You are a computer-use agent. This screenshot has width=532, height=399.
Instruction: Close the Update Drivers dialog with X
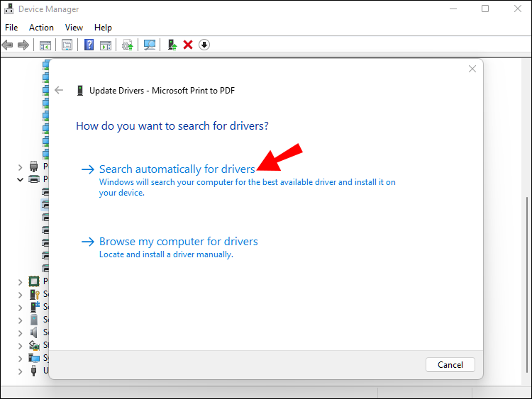click(472, 69)
